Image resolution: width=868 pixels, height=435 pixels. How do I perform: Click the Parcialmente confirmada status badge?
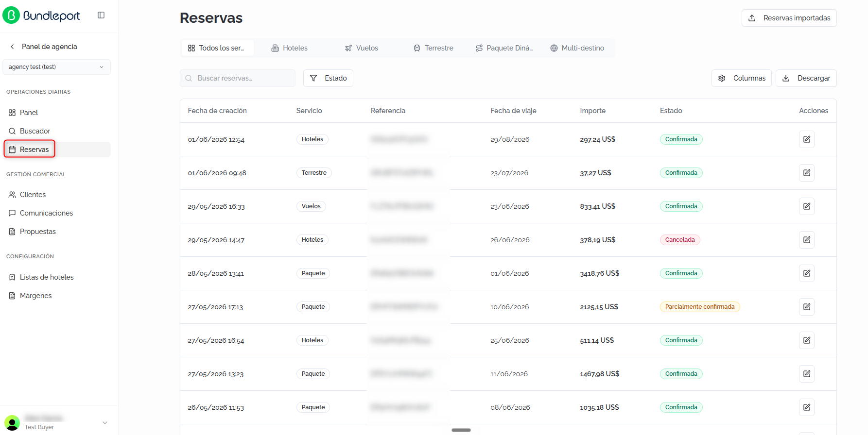click(x=700, y=307)
